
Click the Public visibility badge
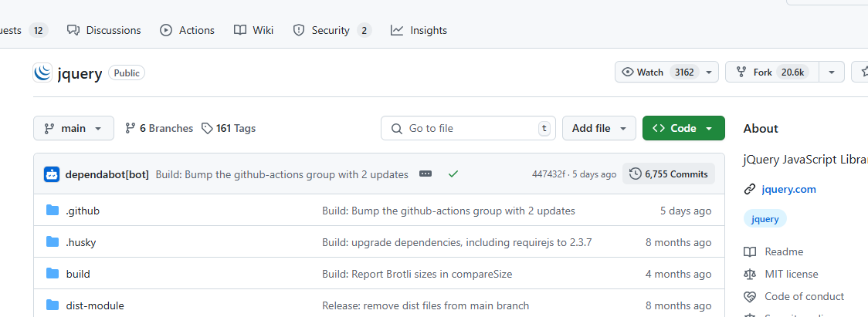pyautogui.click(x=127, y=73)
